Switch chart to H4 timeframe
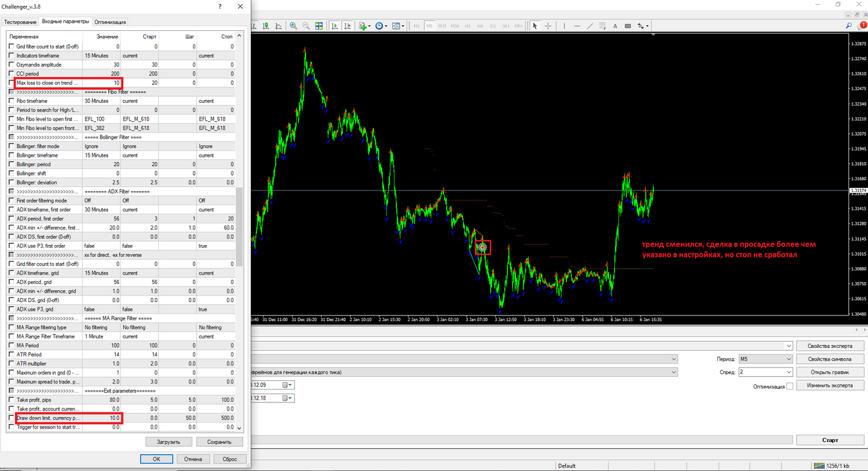The width and height of the screenshot is (868, 471). [480, 26]
